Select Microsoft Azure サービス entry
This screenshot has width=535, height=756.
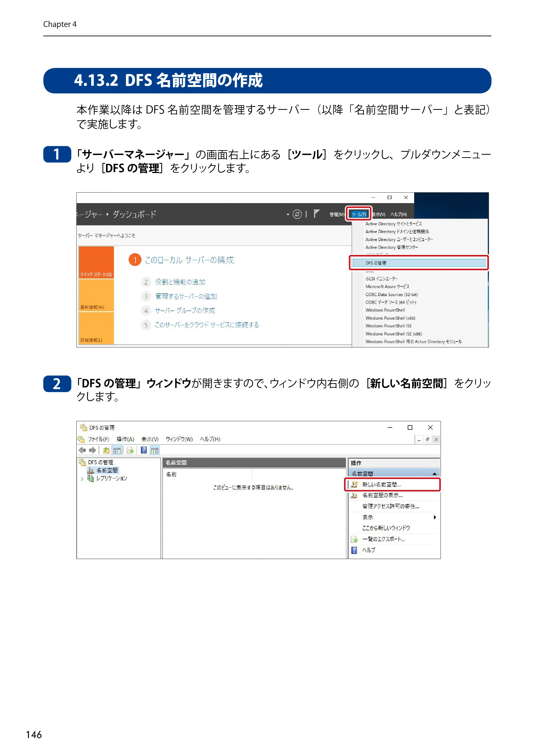tap(387, 286)
